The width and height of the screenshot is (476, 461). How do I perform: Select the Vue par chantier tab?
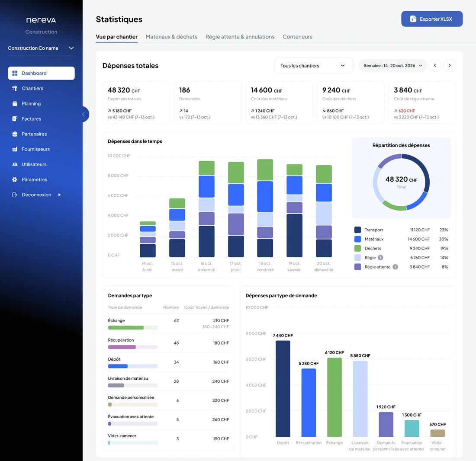[116, 37]
